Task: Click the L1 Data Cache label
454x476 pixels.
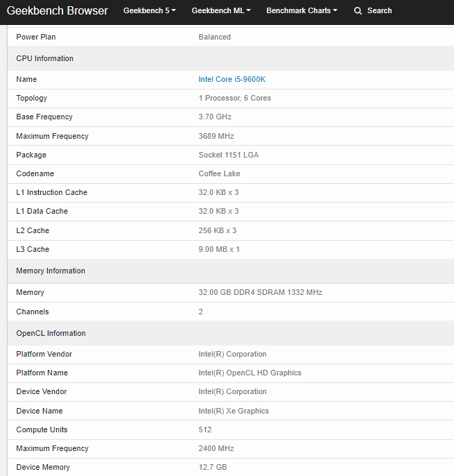Action: [42, 211]
